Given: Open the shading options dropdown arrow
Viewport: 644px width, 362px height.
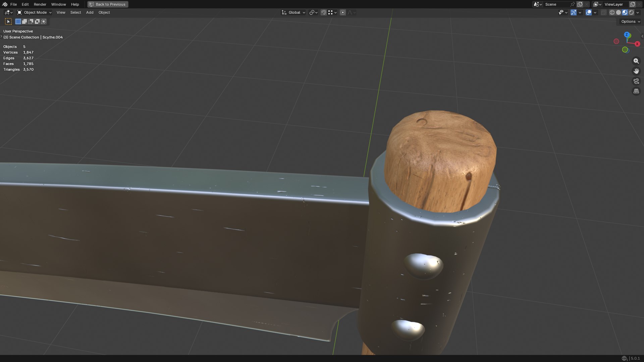Looking at the screenshot, I should [638, 12].
